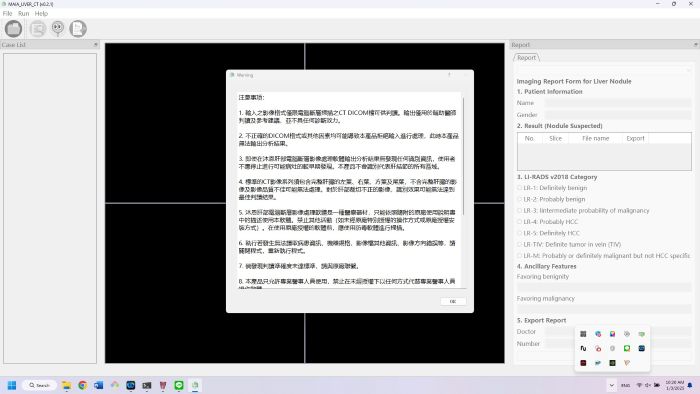Click the Favoring benignity field

pyautogui.click(x=604, y=287)
